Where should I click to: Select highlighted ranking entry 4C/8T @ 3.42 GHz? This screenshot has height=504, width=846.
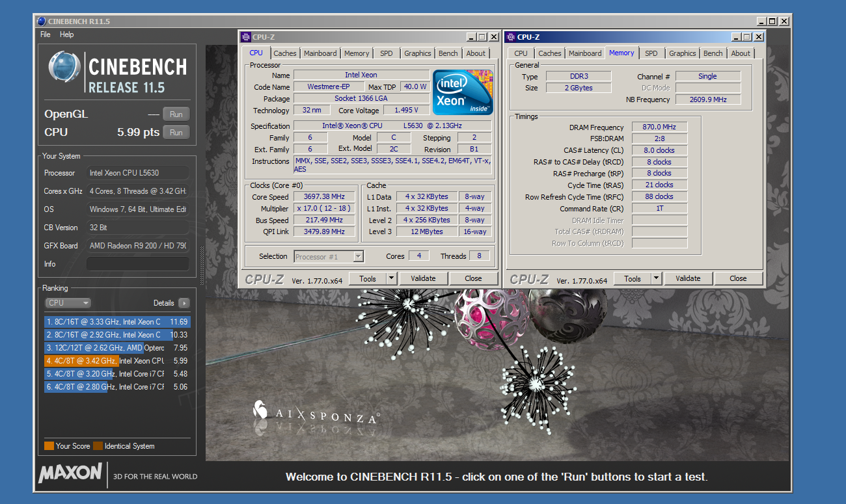pyautogui.click(x=116, y=361)
